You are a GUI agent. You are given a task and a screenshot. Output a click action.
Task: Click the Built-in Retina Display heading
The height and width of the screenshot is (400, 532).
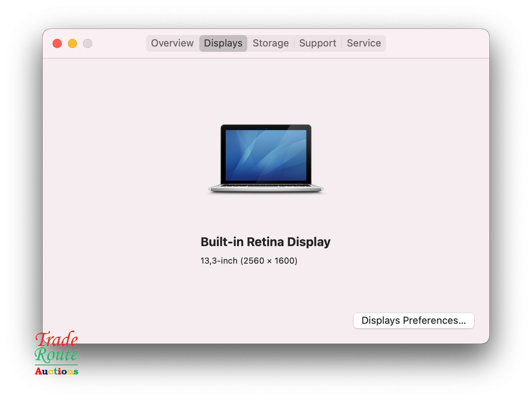point(265,242)
